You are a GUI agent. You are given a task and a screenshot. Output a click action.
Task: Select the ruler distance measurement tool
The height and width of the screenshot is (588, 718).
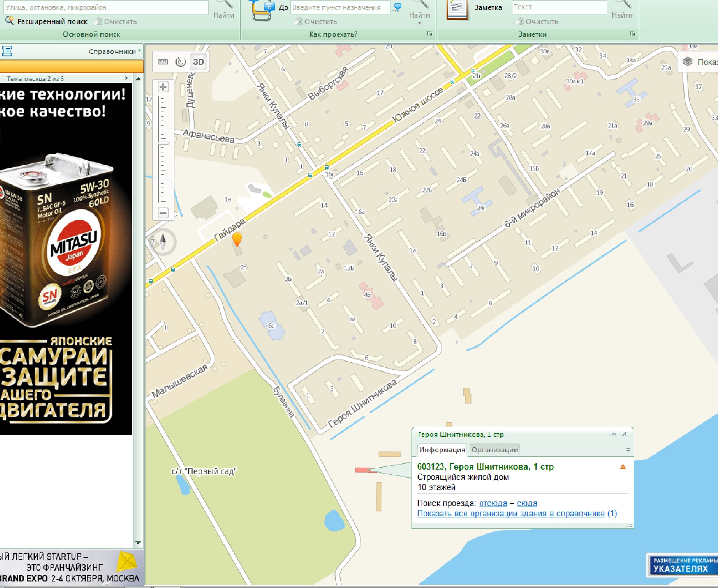(x=163, y=62)
